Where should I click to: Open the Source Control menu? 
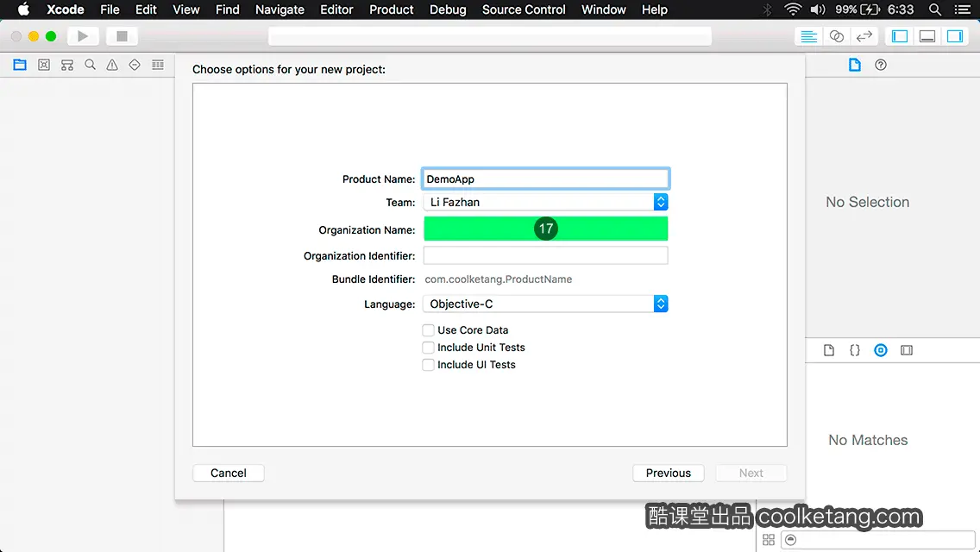pyautogui.click(x=524, y=9)
